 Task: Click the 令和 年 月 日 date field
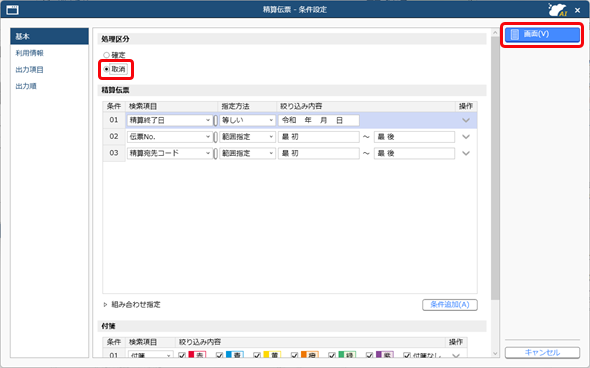[x=319, y=120]
